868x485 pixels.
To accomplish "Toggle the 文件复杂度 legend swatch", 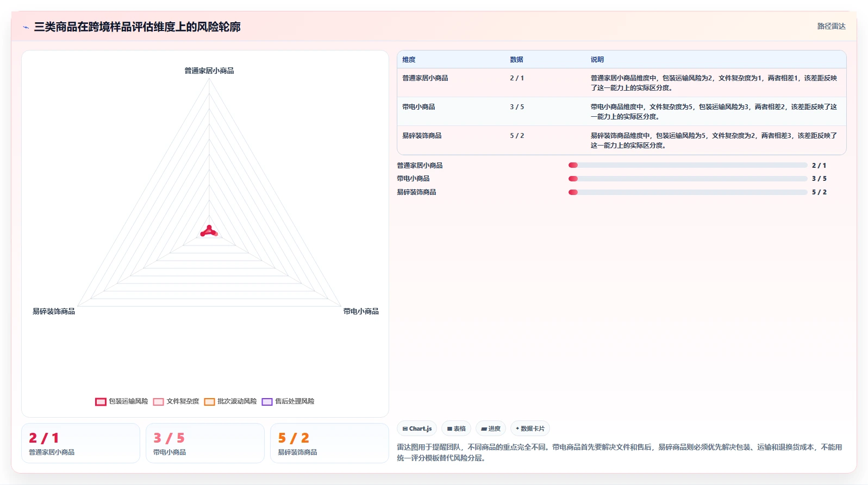I will click(x=158, y=402).
